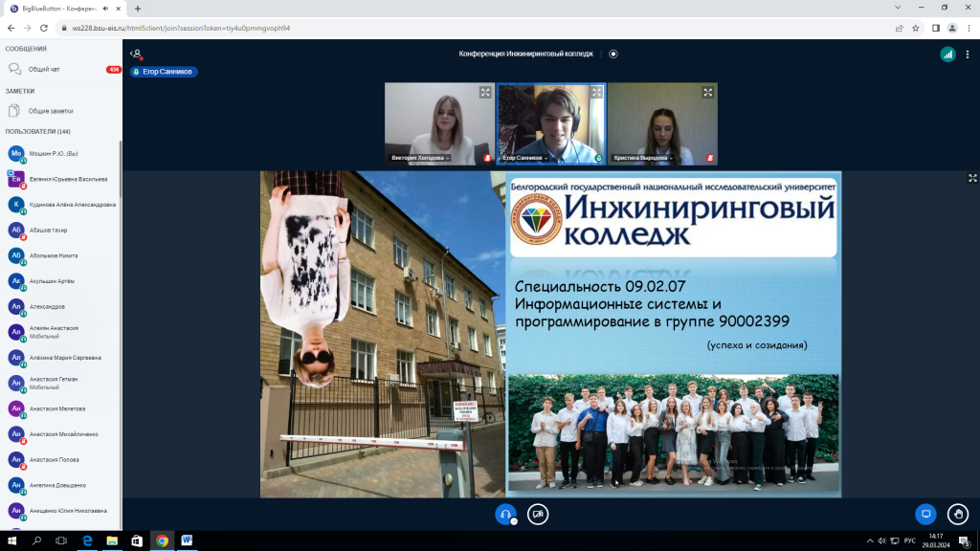Click the recording indicator next to the title
The height and width of the screenshot is (551, 980).
pyautogui.click(x=613, y=54)
